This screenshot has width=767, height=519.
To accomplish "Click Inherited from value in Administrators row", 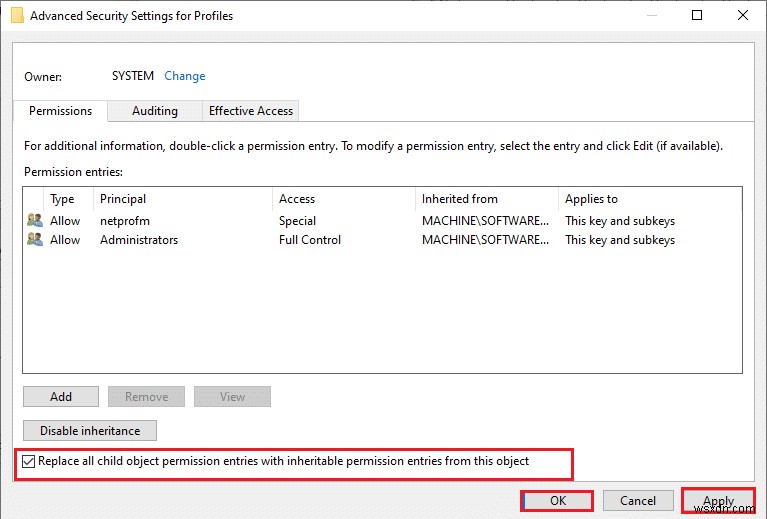I will tap(485, 240).
